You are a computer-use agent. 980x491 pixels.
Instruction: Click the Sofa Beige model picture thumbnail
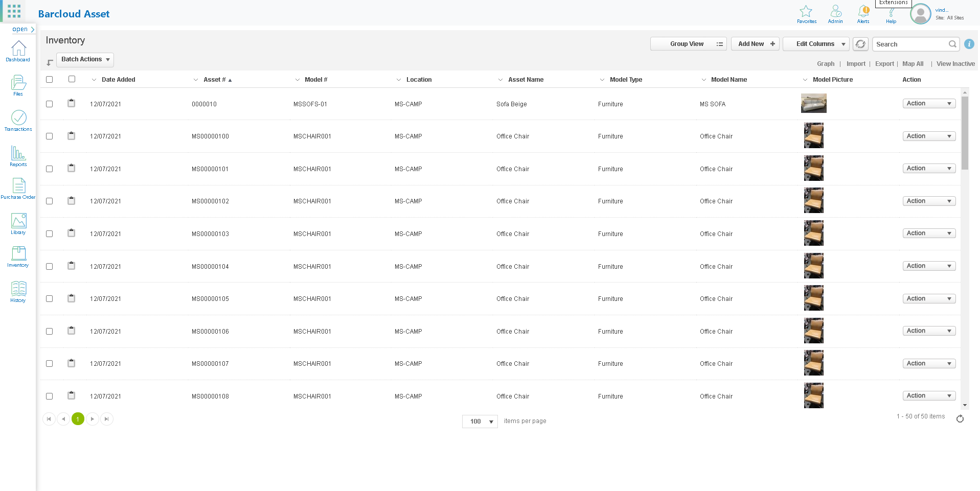[813, 104]
